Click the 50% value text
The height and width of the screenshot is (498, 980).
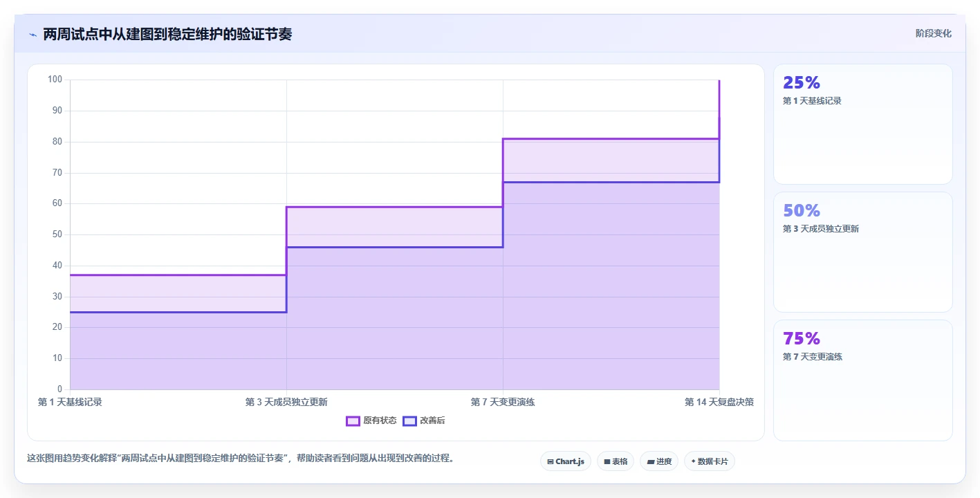point(801,210)
